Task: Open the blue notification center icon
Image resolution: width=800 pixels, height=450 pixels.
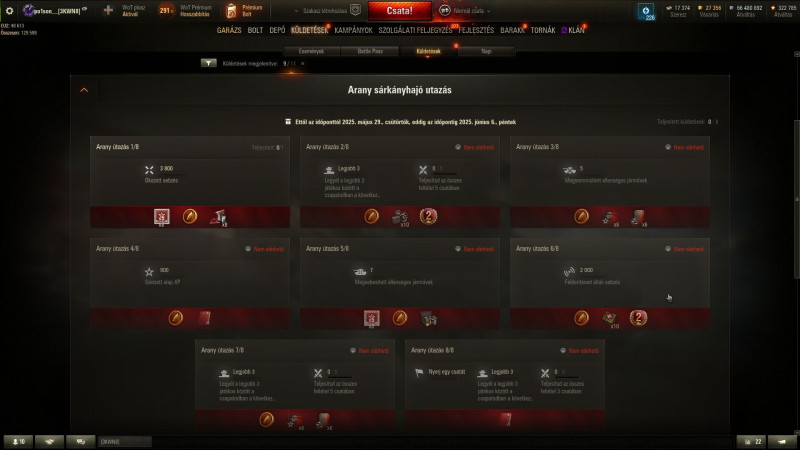Action: pyautogui.click(x=646, y=12)
